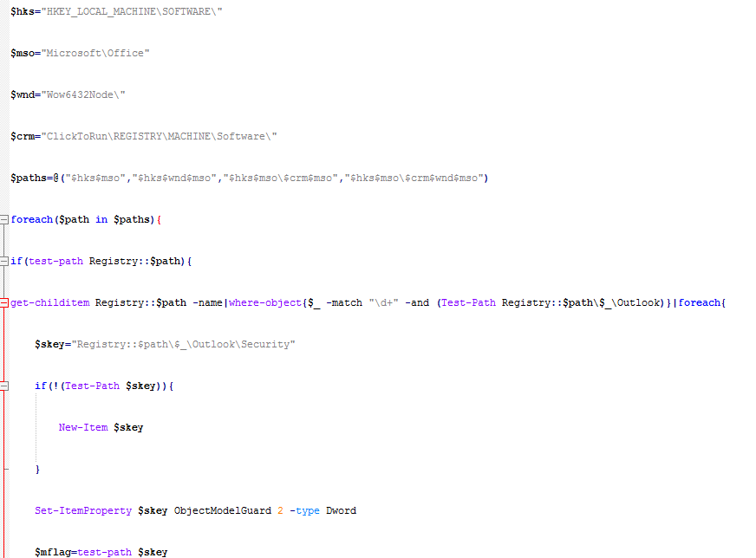Click the "Microsoft\Office" string value
The image size is (756, 558).
coord(95,53)
